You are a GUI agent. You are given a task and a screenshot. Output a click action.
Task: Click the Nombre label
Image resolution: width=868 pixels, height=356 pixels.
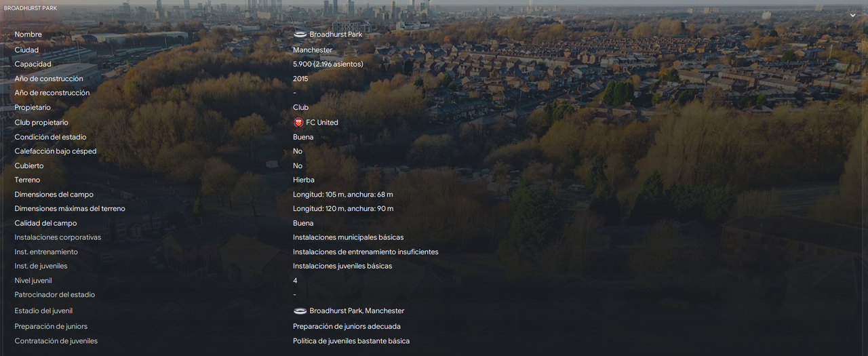(x=28, y=35)
